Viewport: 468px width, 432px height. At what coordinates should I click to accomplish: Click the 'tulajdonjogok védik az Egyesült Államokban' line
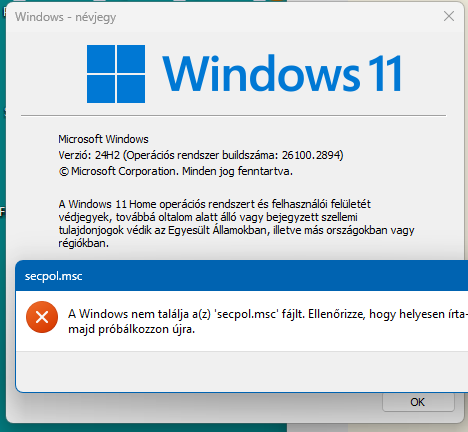236,230
